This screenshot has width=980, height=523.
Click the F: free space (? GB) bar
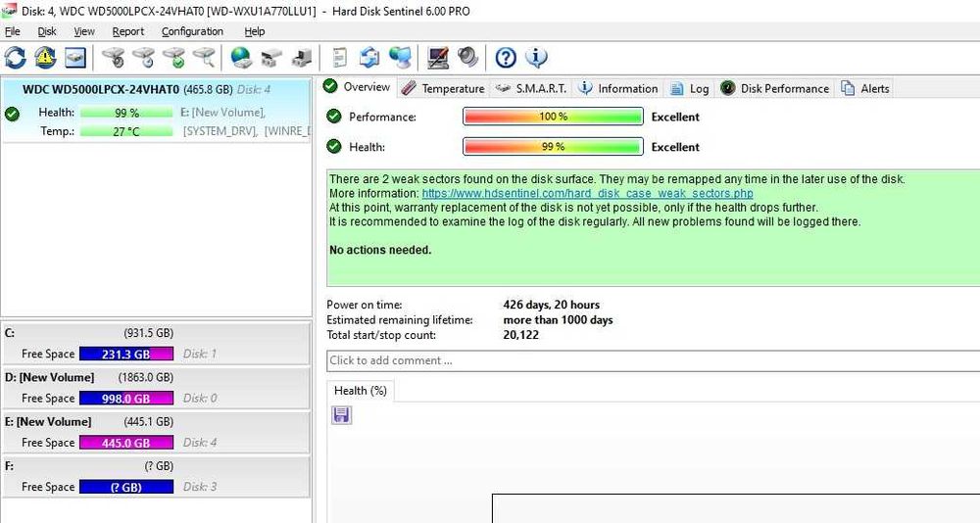click(x=126, y=487)
